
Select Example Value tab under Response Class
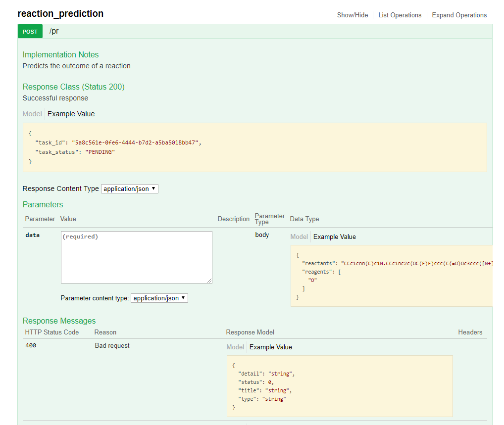coord(71,114)
